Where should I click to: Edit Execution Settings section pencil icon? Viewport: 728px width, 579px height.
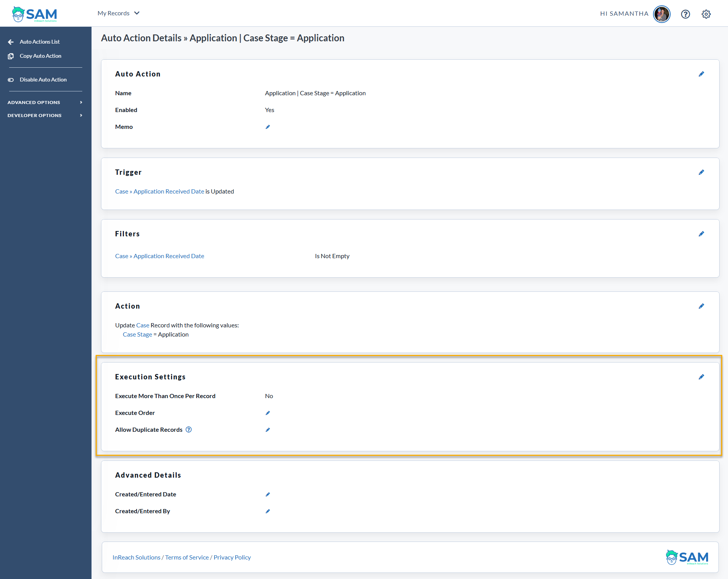pyautogui.click(x=701, y=377)
